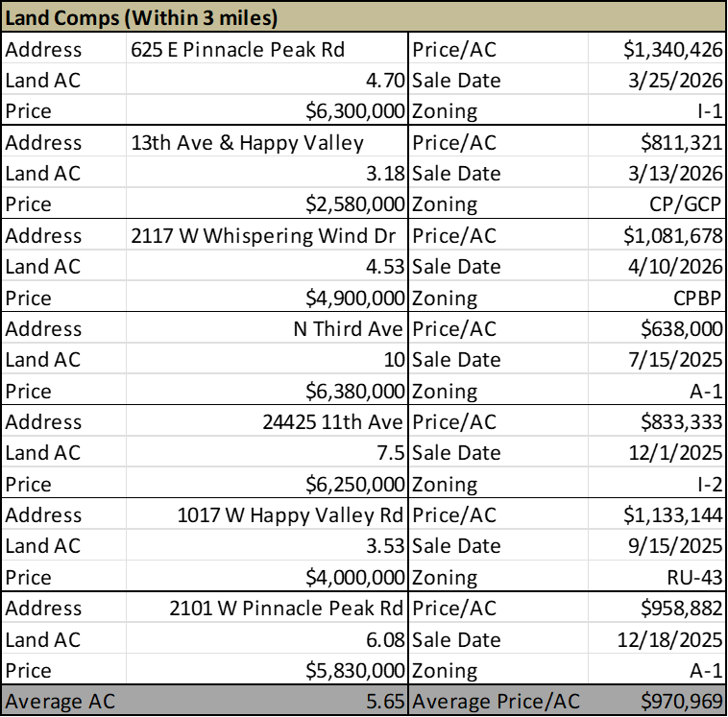Click the price cell $4,900,000
The image size is (728, 717).
pos(266,298)
